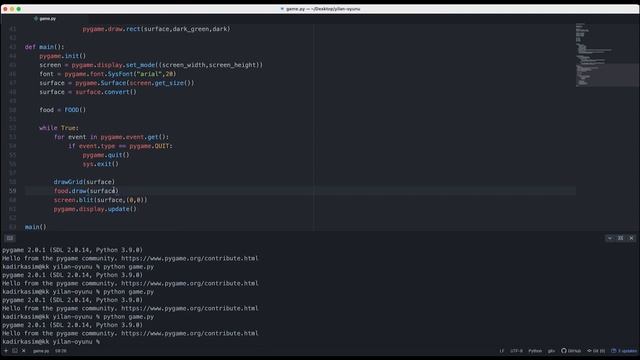Click the 'pygame.init()' line
This screenshot has width=640, height=360.
(x=62, y=56)
